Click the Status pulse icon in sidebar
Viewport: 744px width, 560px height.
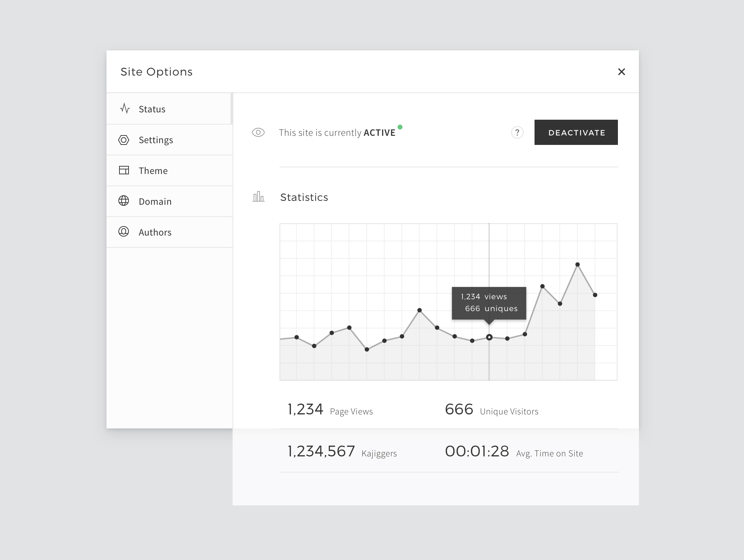point(125,108)
